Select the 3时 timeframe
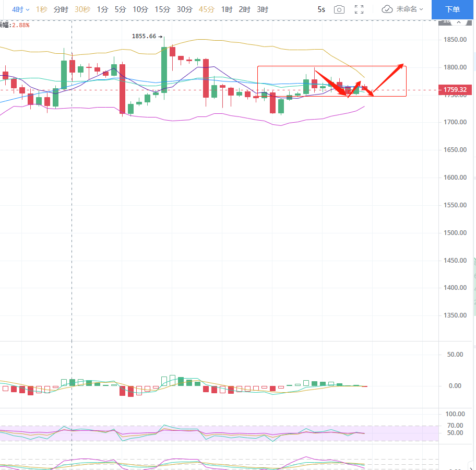Viewport: 476px width, 470px height. click(x=263, y=10)
